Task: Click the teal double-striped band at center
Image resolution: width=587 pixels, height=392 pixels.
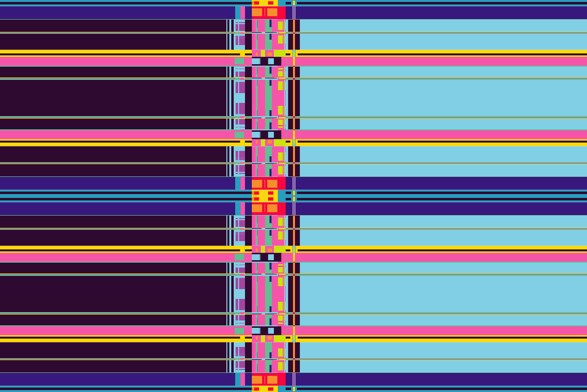Action: click(x=122, y=196)
